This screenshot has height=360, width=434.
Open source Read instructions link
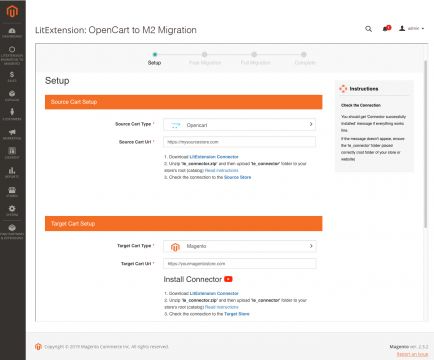(x=222, y=170)
